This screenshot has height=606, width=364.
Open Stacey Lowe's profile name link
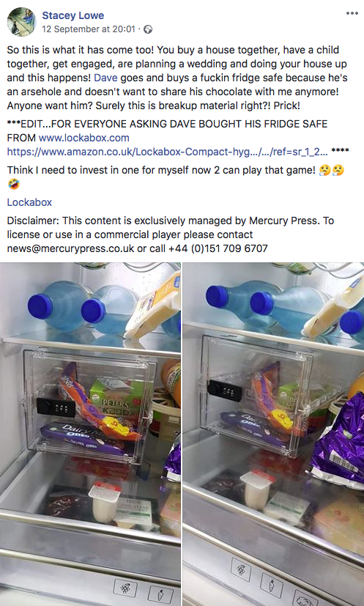73,15
